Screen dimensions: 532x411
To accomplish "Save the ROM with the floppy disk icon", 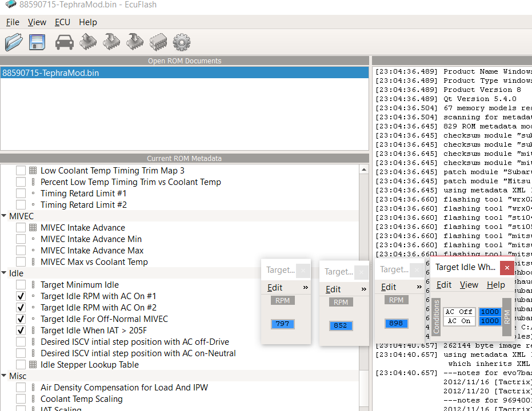I will point(37,42).
